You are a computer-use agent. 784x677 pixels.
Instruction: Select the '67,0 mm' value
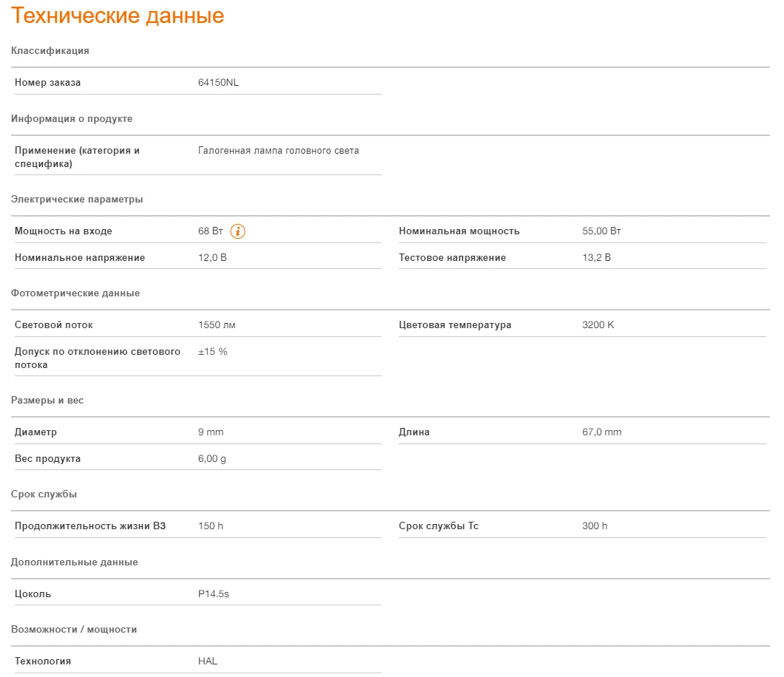pos(601,432)
